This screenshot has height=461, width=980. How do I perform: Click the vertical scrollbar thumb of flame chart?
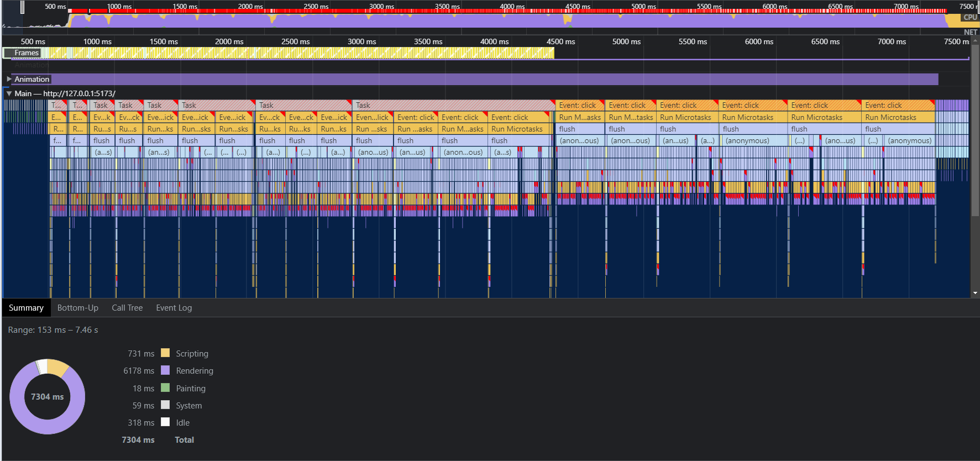point(976,130)
